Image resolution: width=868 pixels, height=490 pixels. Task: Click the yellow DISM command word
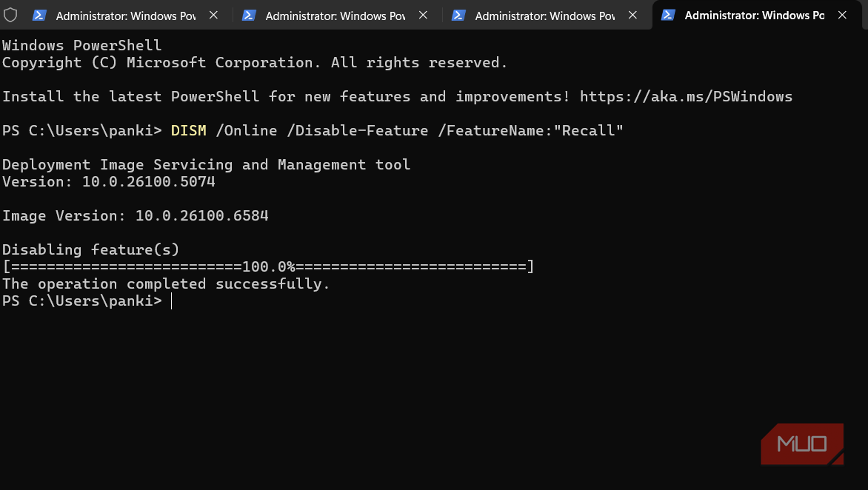pos(188,131)
